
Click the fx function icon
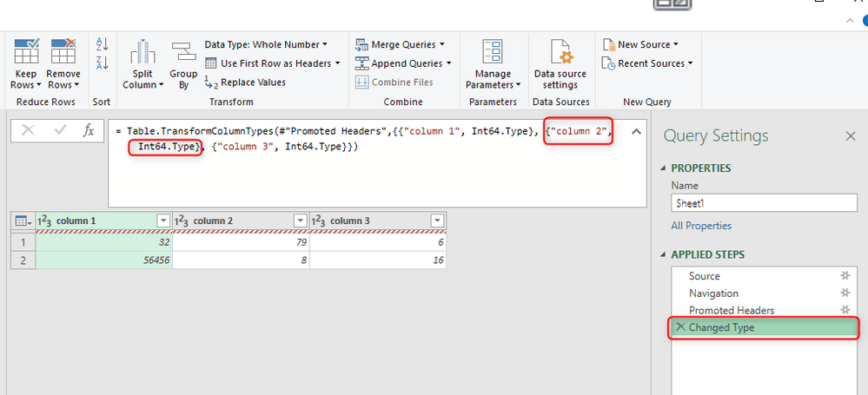(x=89, y=130)
